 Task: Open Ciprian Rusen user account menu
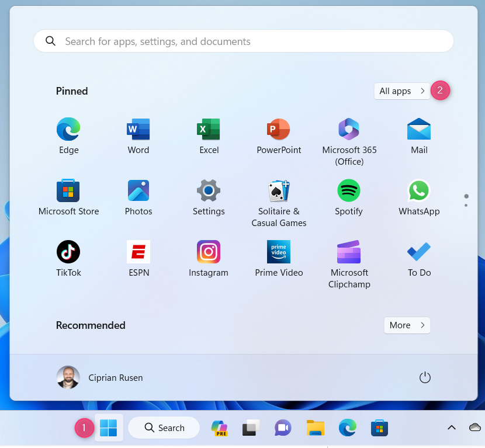tap(99, 377)
